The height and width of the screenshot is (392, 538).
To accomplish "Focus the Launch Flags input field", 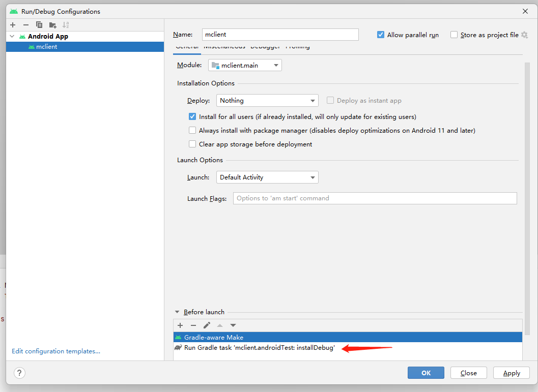I will [x=375, y=198].
